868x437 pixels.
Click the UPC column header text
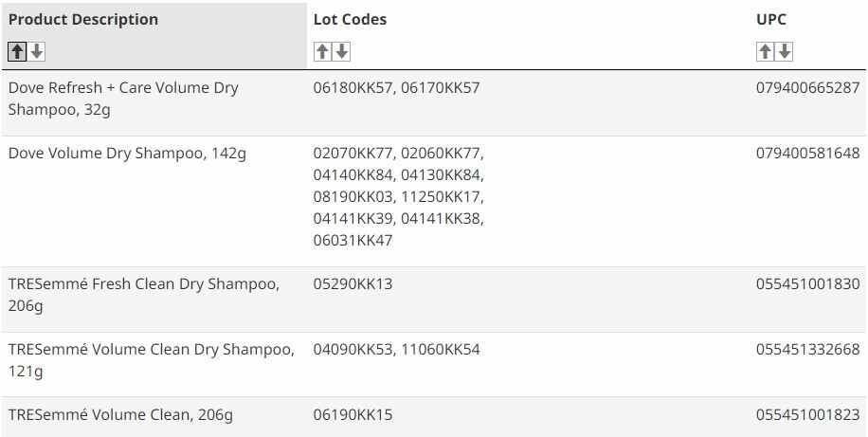(x=770, y=20)
